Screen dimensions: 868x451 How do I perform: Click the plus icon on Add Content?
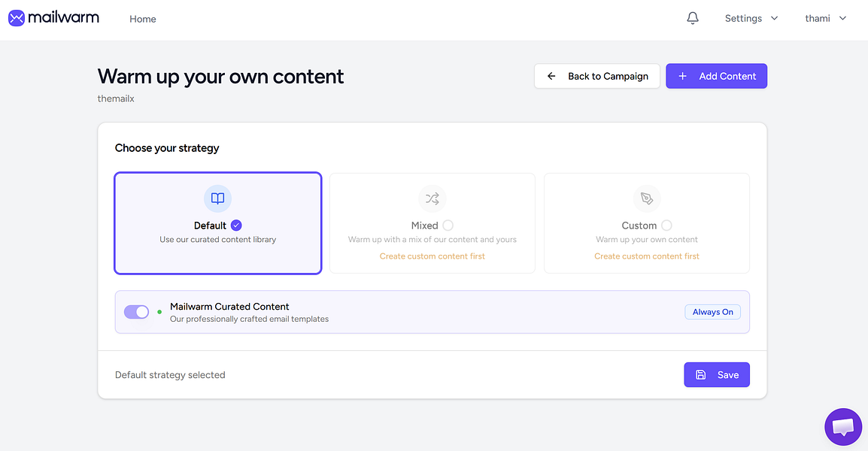click(x=682, y=77)
